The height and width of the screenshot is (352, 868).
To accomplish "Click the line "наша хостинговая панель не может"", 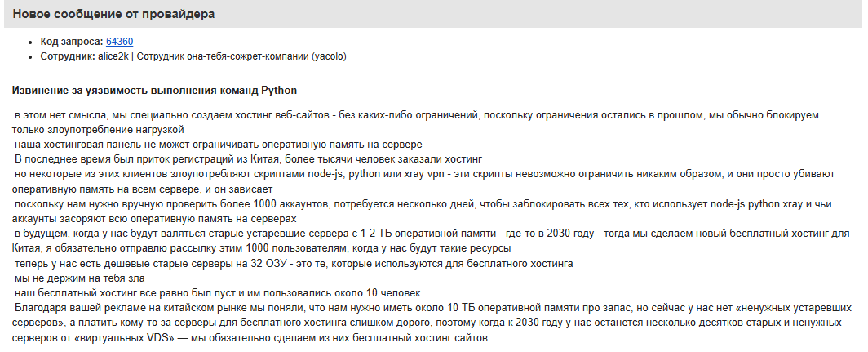I will pos(217,144).
